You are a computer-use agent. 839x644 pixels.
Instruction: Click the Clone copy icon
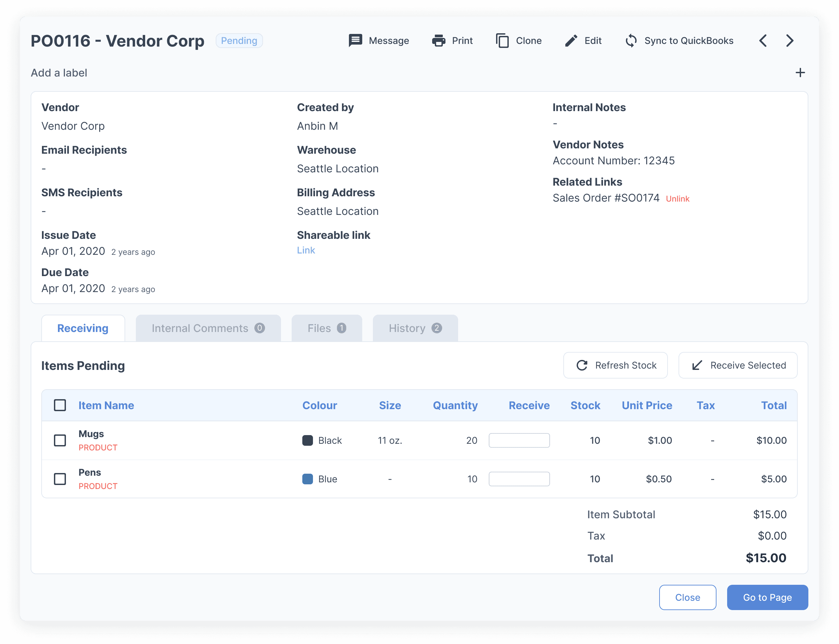(502, 40)
